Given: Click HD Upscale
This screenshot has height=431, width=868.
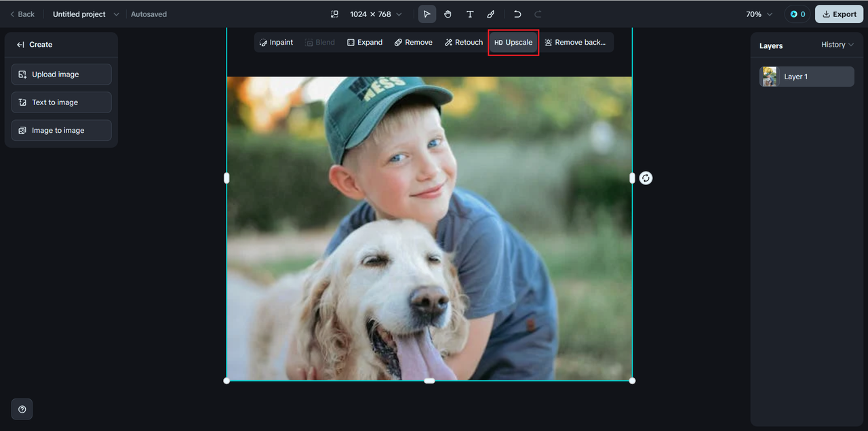Looking at the screenshot, I should pyautogui.click(x=513, y=42).
